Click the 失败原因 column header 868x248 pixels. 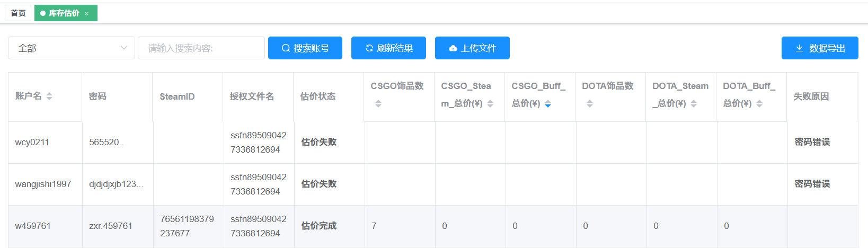click(811, 96)
